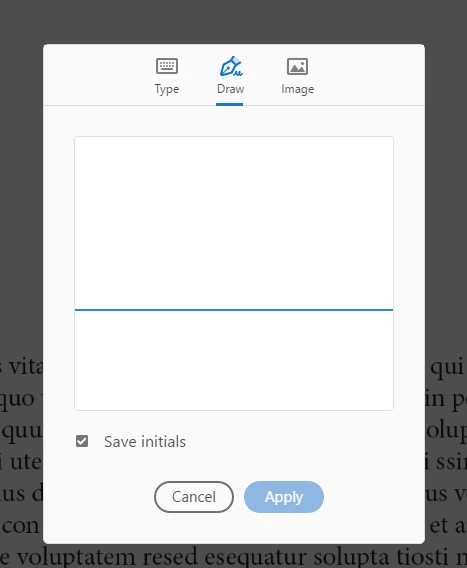Click canvas area below the blue baseline
The height and width of the screenshot is (568, 467).
coord(234,360)
